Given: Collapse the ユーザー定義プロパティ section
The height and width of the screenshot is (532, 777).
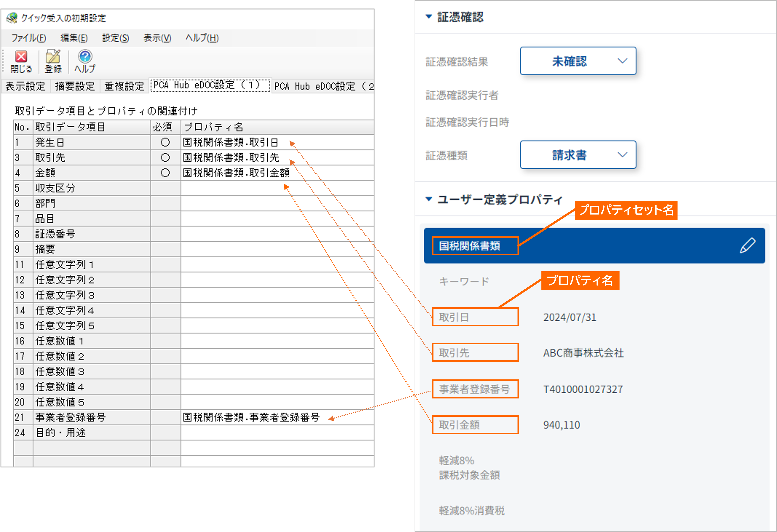Looking at the screenshot, I should point(429,199).
